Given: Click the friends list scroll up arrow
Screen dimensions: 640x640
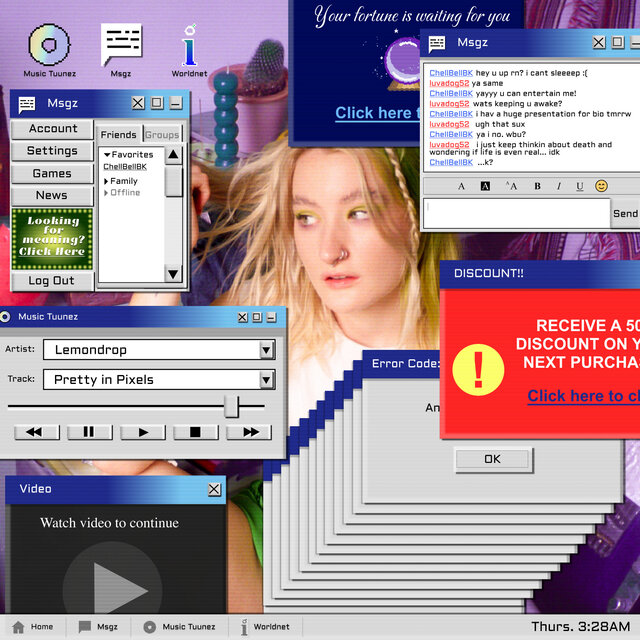Looking at the screenshot, I should pos(173,156).
